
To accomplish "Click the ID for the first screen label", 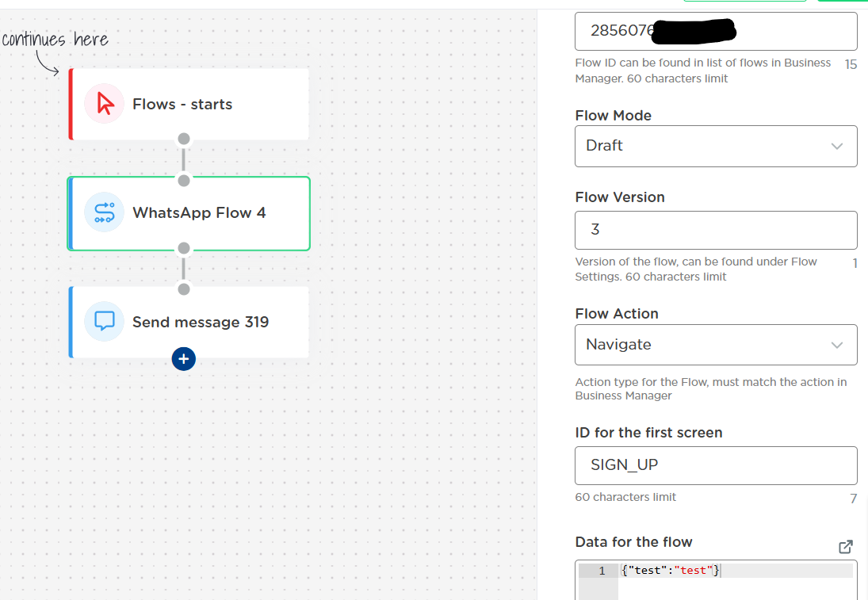I will [648, 432].
